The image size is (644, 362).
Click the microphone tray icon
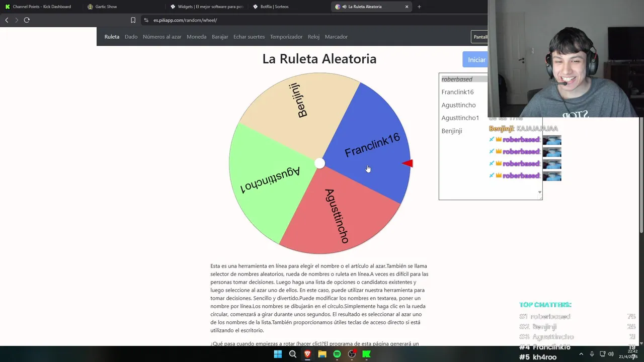click(592, 354)
